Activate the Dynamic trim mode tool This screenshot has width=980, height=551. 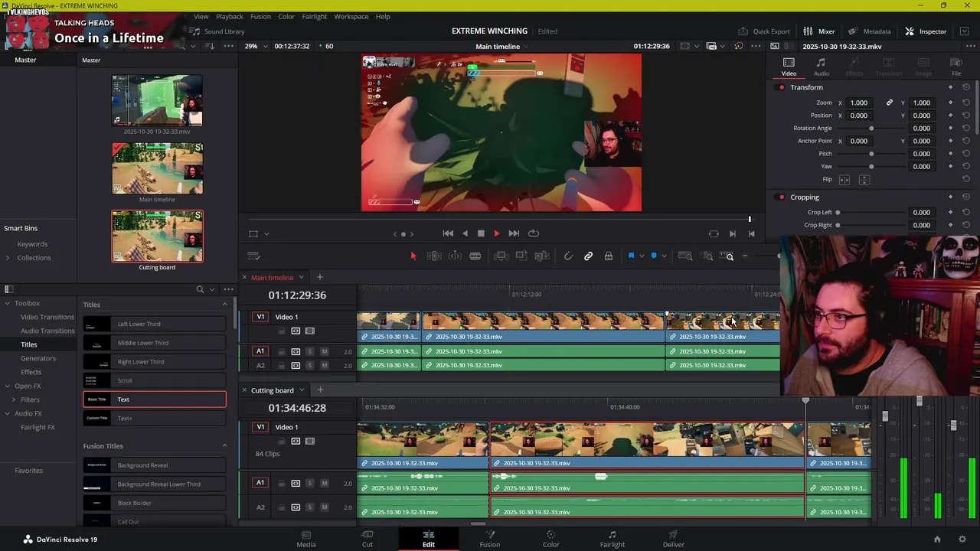(x=455, y=256)
